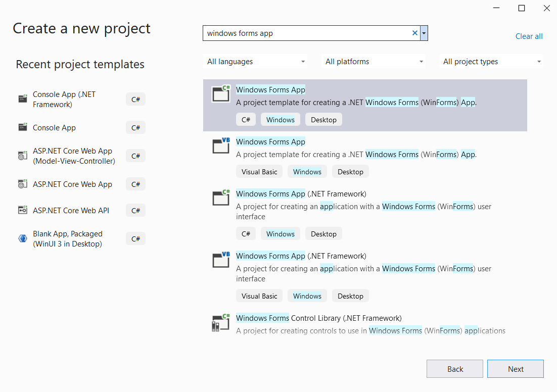Open the All languages dropdown
The width and height of the screenshot is (557, 392).
(256, 62)
